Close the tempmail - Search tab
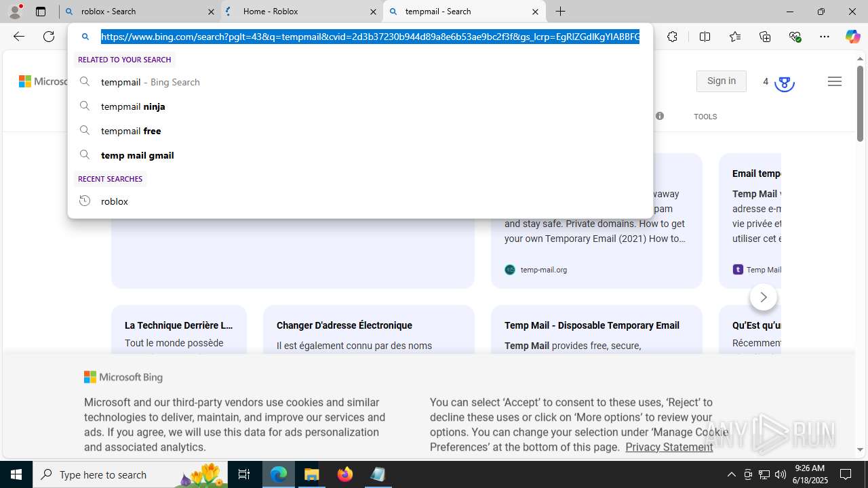 [x=535, y=12]
